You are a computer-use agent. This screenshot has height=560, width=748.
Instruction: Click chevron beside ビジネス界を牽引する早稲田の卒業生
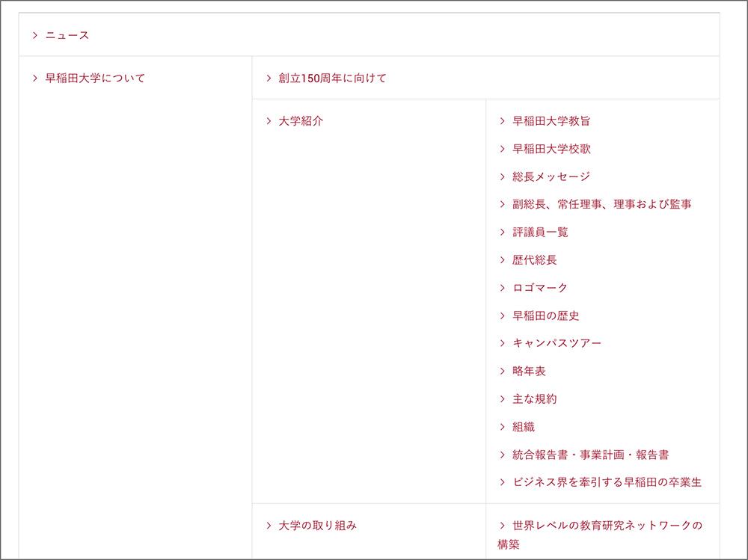502,482
